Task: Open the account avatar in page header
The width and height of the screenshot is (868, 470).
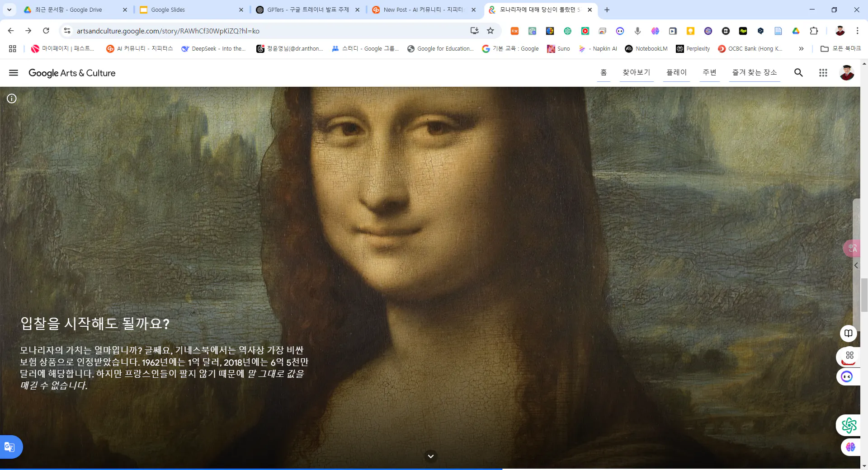Action: pyautogui.click(x=847, y=73)
